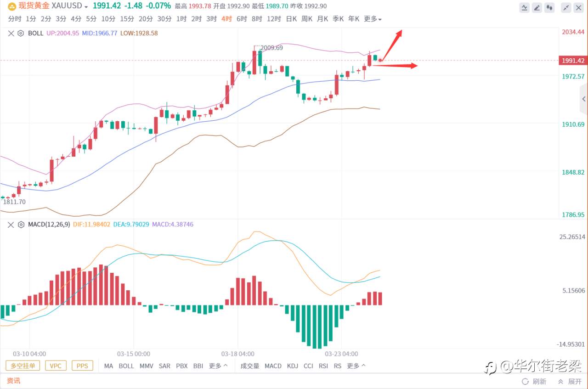Image resolution: width=588 pixels, height=389 pixels.
Task: Switch to candlestick chart style icon
Action: click(549, 7)
